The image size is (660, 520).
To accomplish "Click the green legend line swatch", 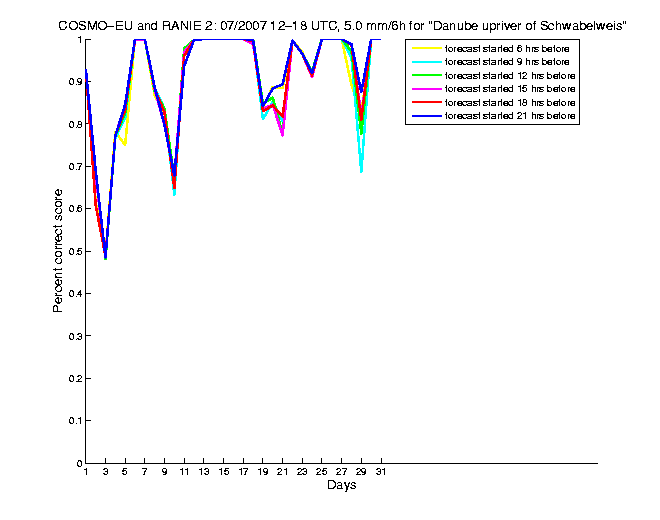I will 427,76.
